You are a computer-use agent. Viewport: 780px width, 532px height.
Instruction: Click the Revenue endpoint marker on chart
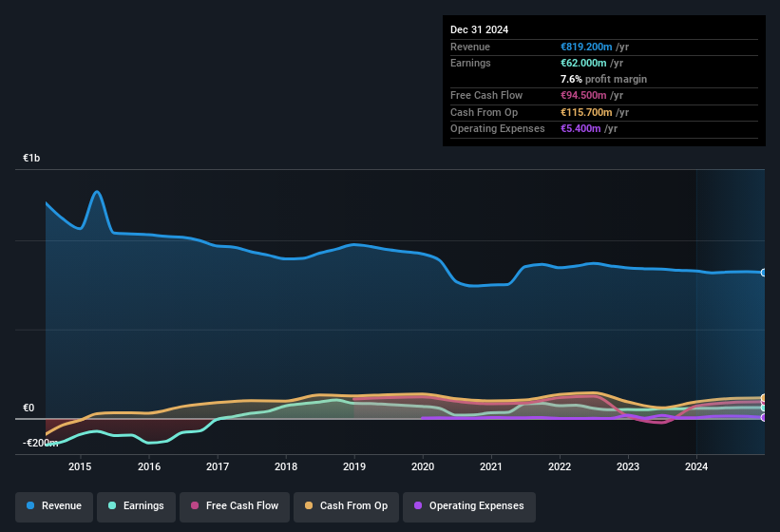(764, 273)
